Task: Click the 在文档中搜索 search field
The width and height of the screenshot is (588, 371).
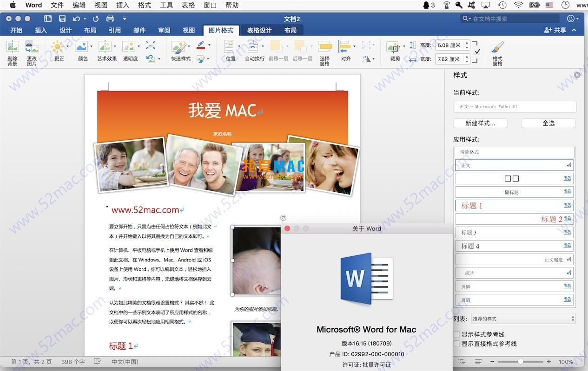Action: pyautogui.click(x=510, y=19)
